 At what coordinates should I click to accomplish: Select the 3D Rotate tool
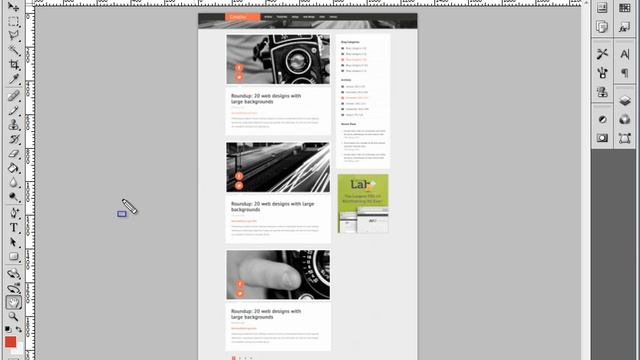click(x=13, y=273)
